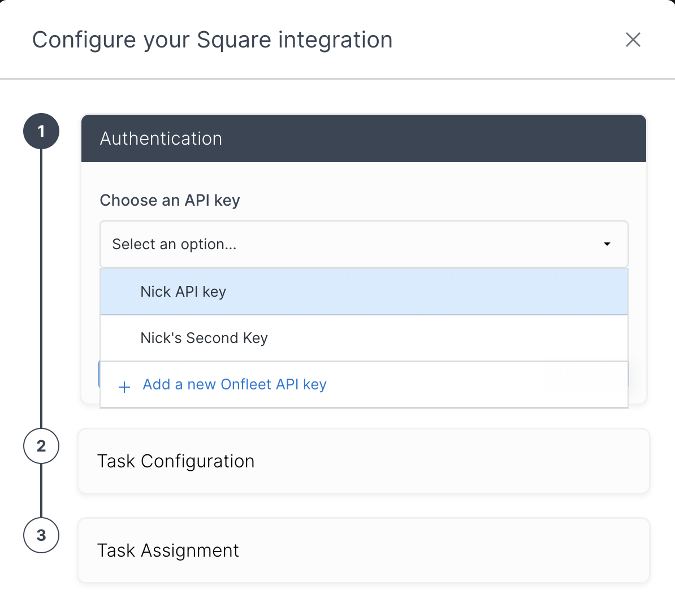
Task: Jump to step 2 circle
Action: click(41, 446)
